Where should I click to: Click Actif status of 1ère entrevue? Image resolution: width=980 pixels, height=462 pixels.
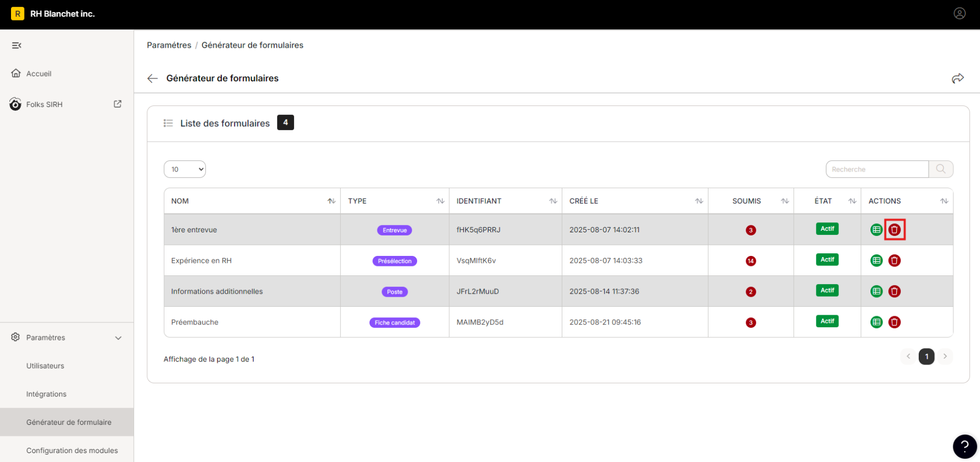click(827, 229)
